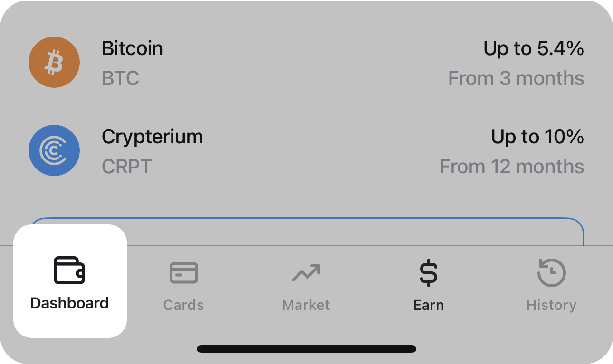The height and width of the screenshot is (364, 613).
Task: Click the Market trending chart icon
Action: [306, 272]
